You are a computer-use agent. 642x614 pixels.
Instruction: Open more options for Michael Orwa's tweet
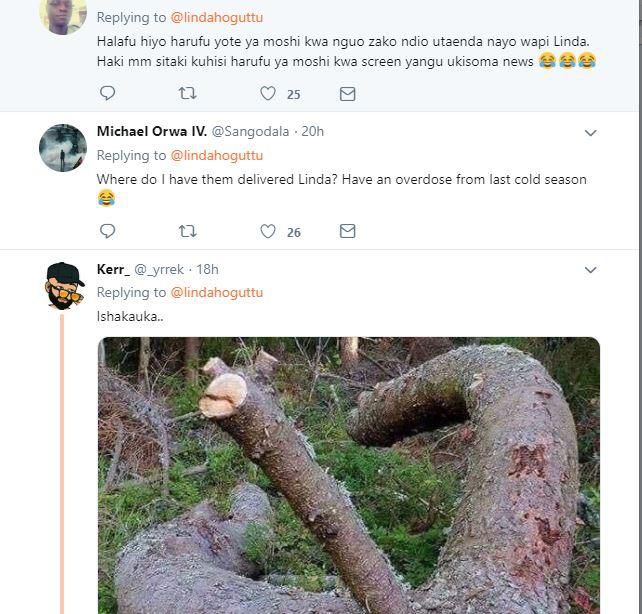click(x=590, y=133)
